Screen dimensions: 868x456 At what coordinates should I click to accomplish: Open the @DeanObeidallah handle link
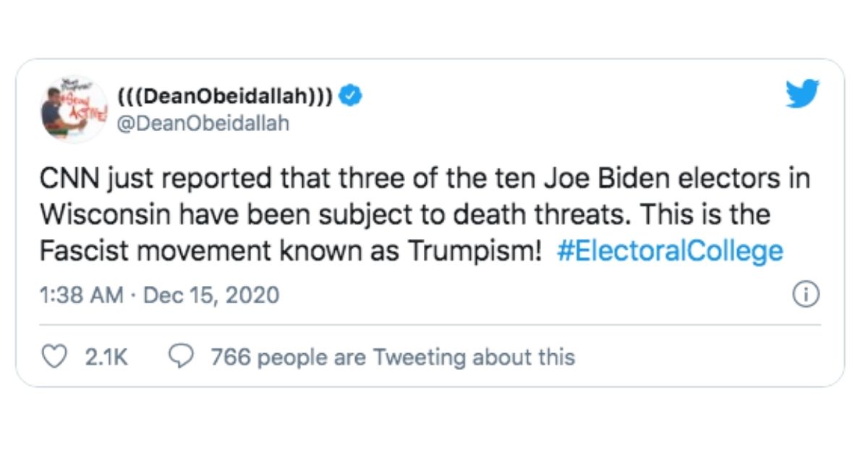(203, 123)
